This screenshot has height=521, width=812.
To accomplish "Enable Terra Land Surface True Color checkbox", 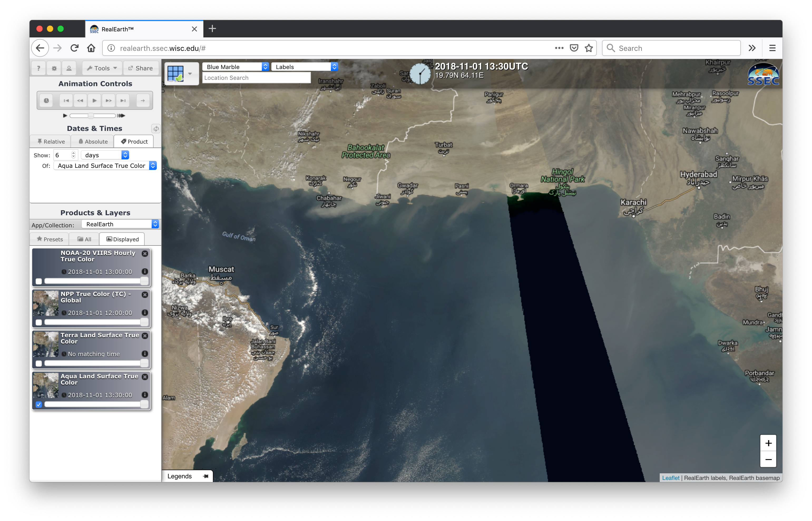I will point(39,363).
